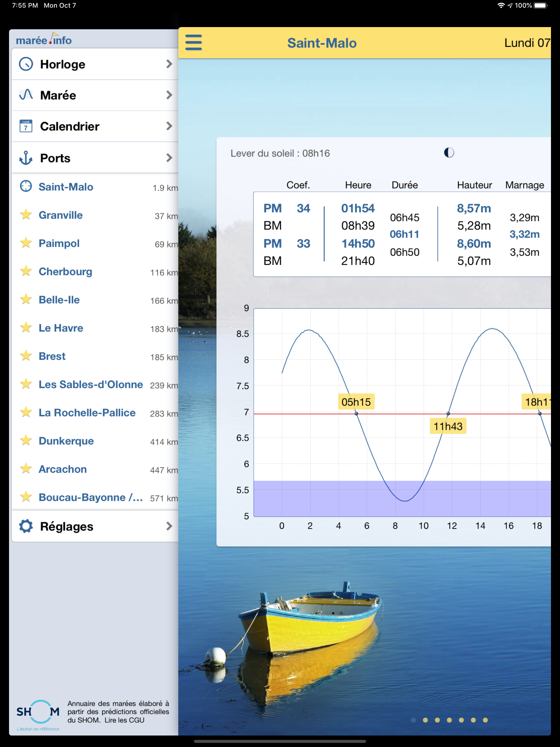560x747 pixels.
Task: Expand Calendrier with its chevron
Action: (x=169, y=126)
